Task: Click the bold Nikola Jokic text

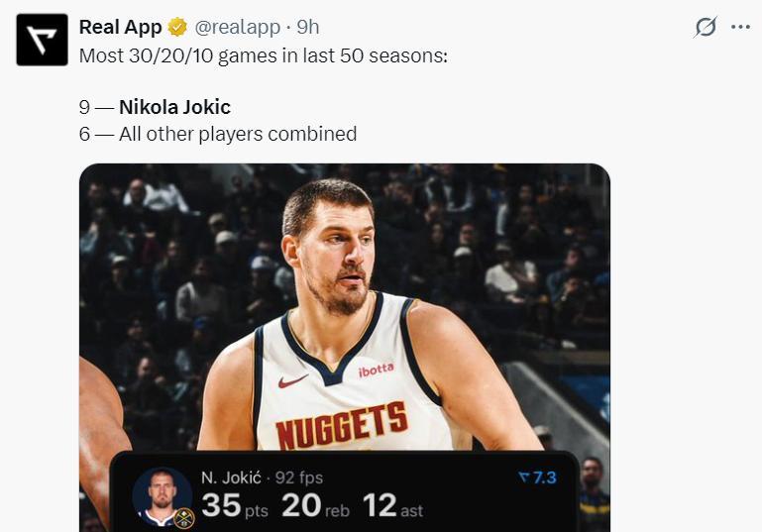Action: point(174,107)
